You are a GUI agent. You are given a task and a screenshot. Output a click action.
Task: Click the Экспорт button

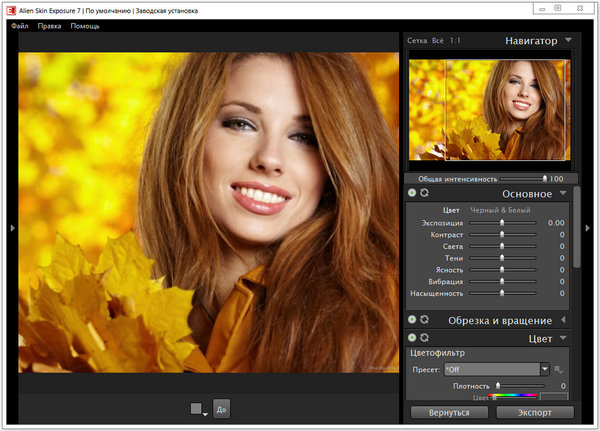coord(535,412)
